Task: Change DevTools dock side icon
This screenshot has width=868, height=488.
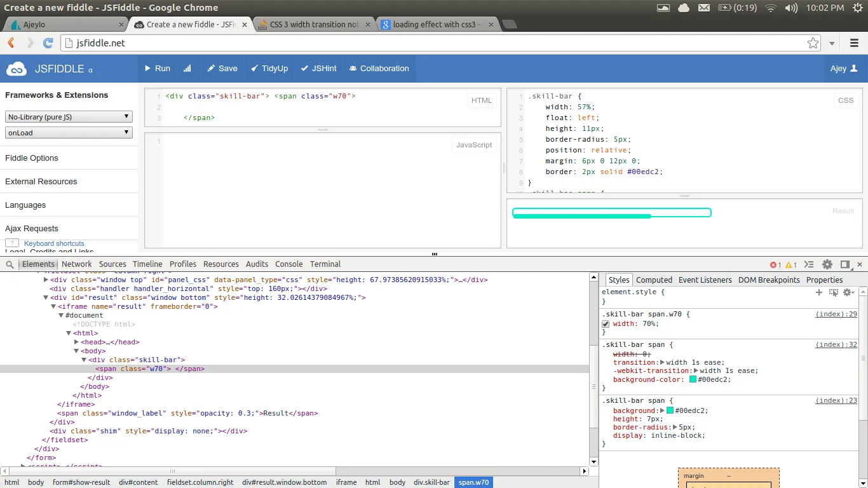Action: pyautogui.click(x=845, y=264)
